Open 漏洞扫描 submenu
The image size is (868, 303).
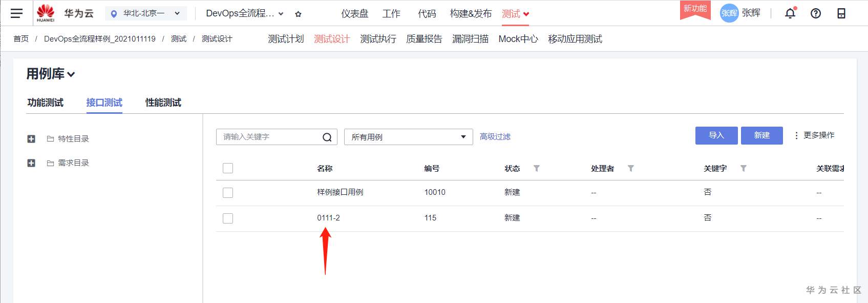pos(470,39)
